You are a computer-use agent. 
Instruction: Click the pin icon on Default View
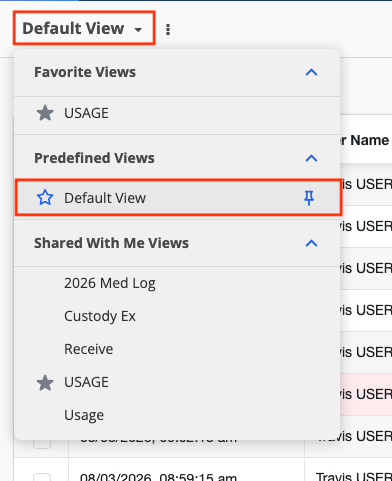[309, 198]
